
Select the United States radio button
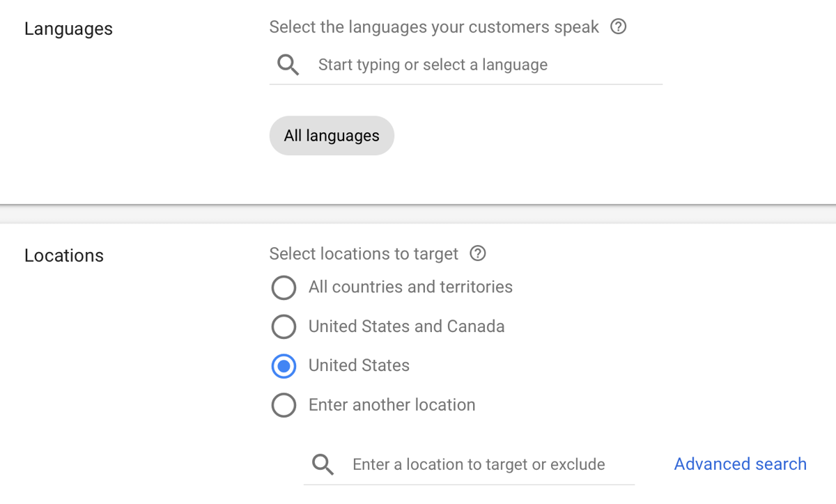(x=284, y=365)
